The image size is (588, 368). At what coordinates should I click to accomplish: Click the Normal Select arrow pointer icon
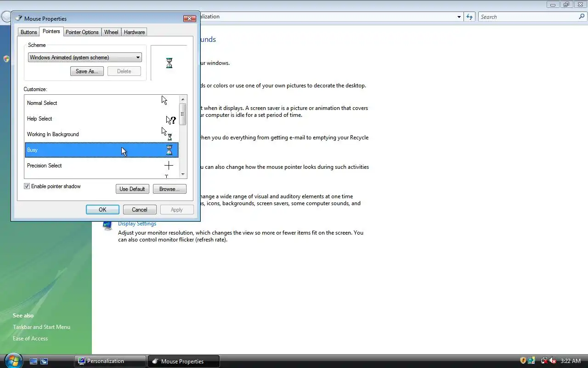tap(164, 100)
